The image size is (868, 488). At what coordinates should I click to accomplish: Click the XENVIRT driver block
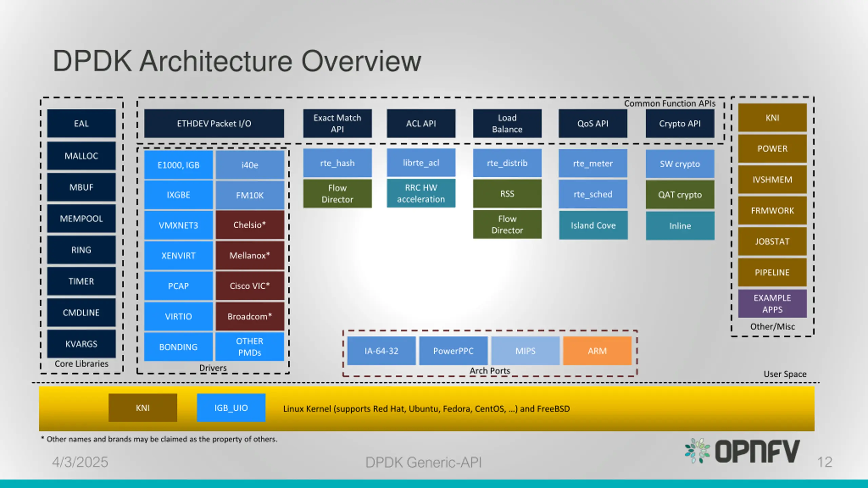tap(178, 256)
